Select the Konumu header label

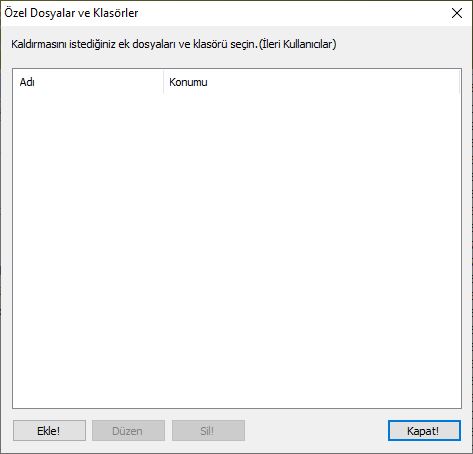tap(188, 82)
